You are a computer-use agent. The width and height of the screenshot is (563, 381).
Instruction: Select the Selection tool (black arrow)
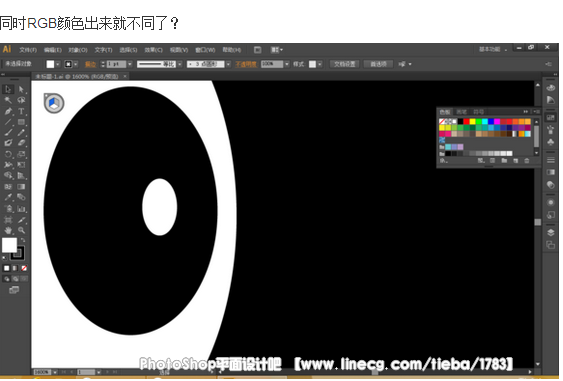(x=8, y=89)
